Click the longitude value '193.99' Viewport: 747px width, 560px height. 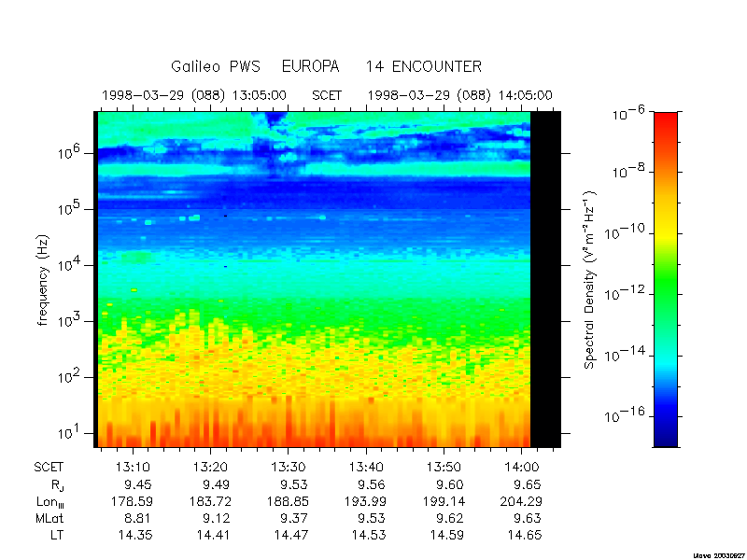coord(366,501)
